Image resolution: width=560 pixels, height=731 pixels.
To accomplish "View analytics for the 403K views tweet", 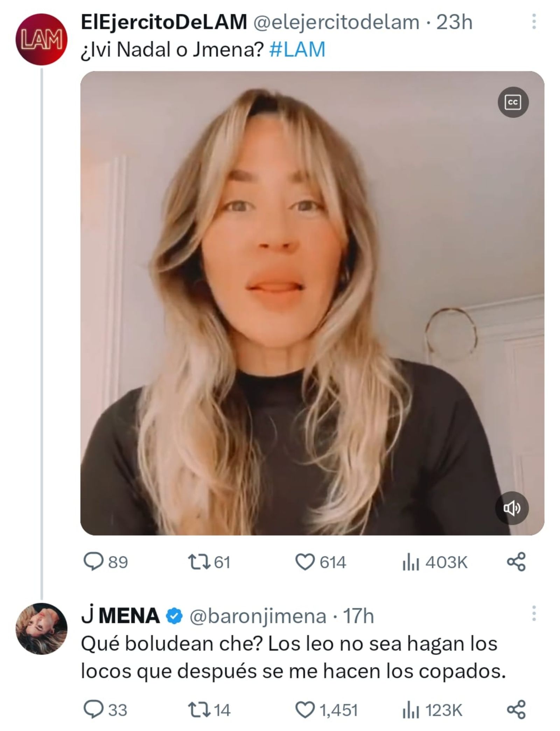I will (411, 562).
